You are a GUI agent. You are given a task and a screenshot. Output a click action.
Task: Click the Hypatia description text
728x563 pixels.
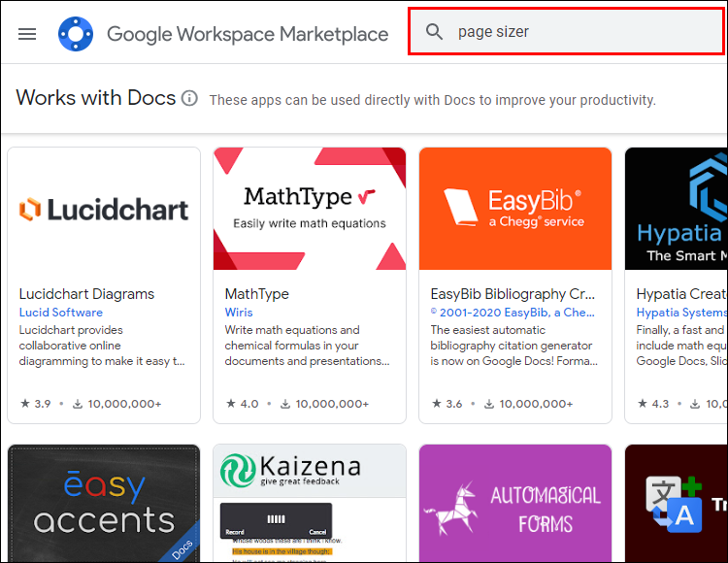point(681,346)
